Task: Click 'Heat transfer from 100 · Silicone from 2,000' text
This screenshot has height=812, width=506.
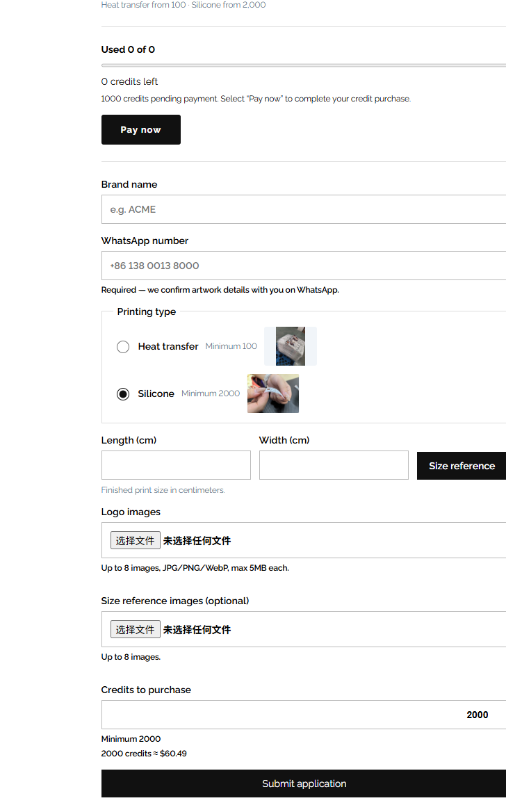Action: pyautogui.click(x=183, y=5)
